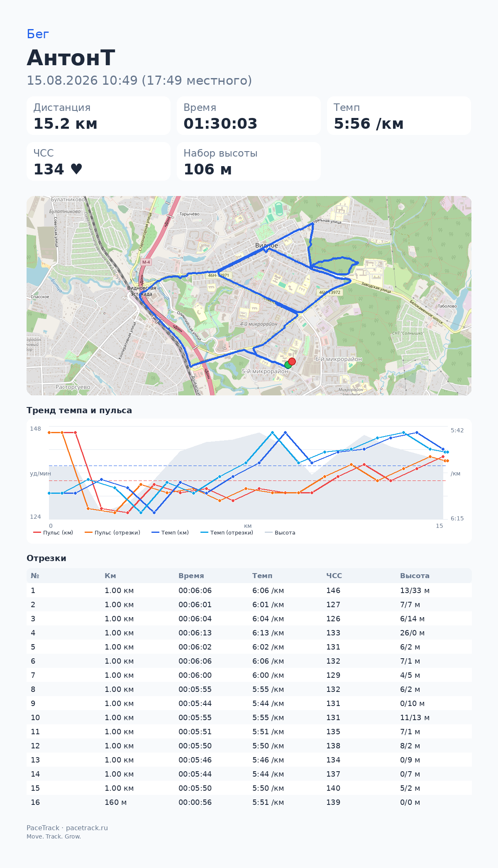
Task: Toggle the Пульс (отрезки) legend series
Action: pyautogui.click(x=112, y=532)
